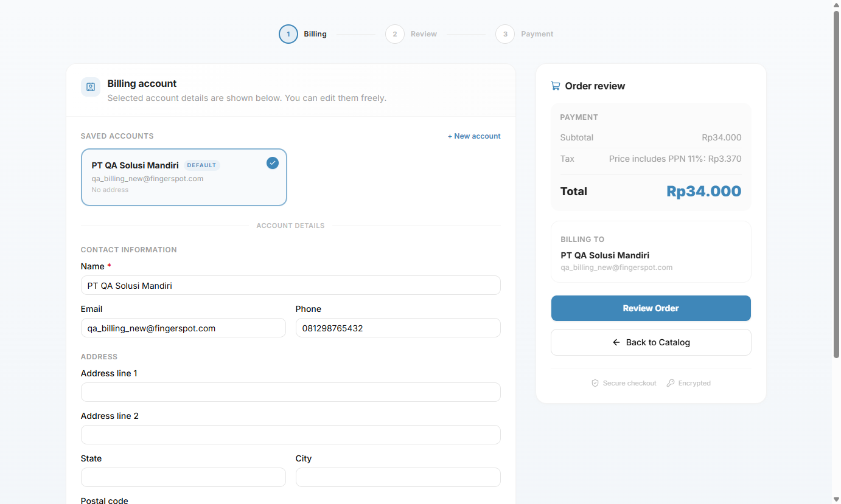Click the Order review heading
Screen dimensions: 841x504
click(595, 86)
